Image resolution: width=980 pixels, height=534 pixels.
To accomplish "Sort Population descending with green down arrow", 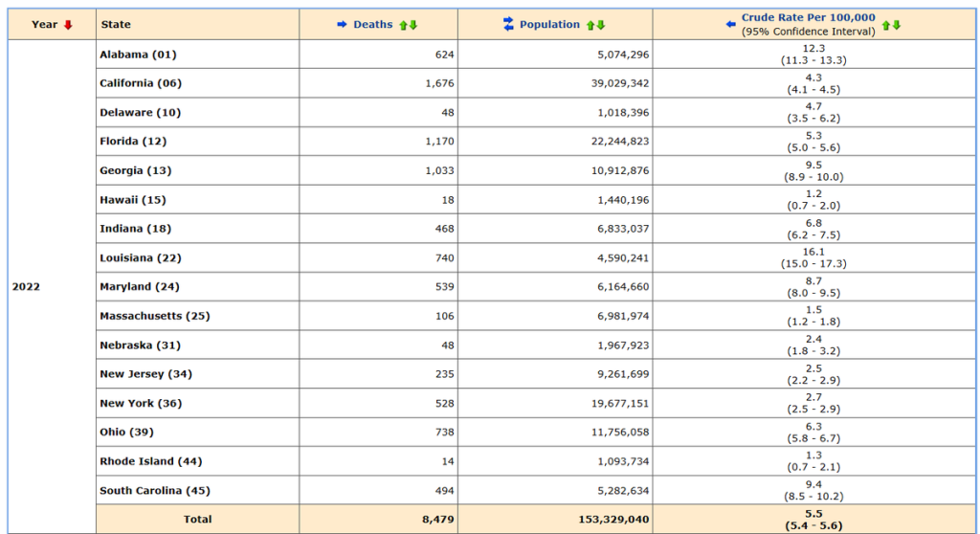I will 601,25.
